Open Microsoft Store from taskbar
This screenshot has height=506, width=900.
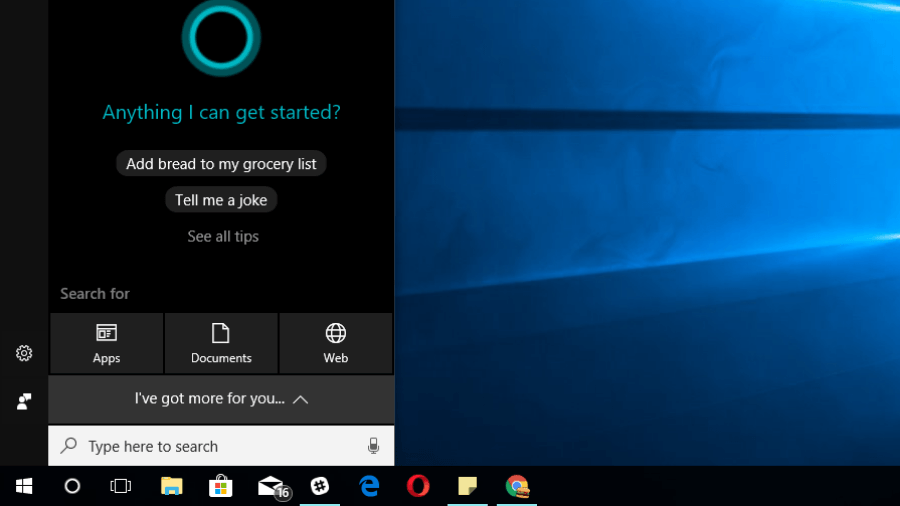tap(221, 486)
